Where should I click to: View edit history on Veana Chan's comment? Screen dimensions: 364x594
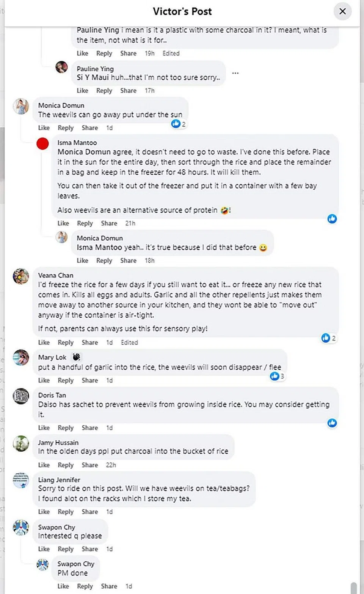click(x=129, y=342)
